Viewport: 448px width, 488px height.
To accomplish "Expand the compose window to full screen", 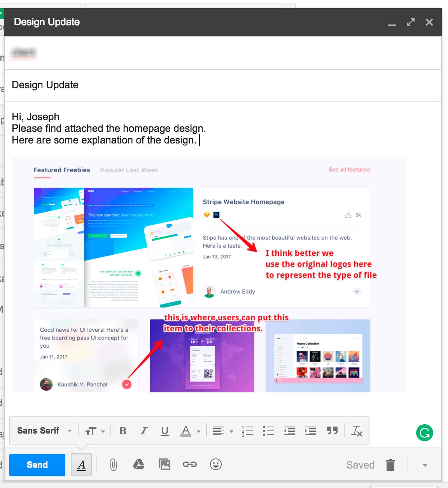I will coord(411,22).
